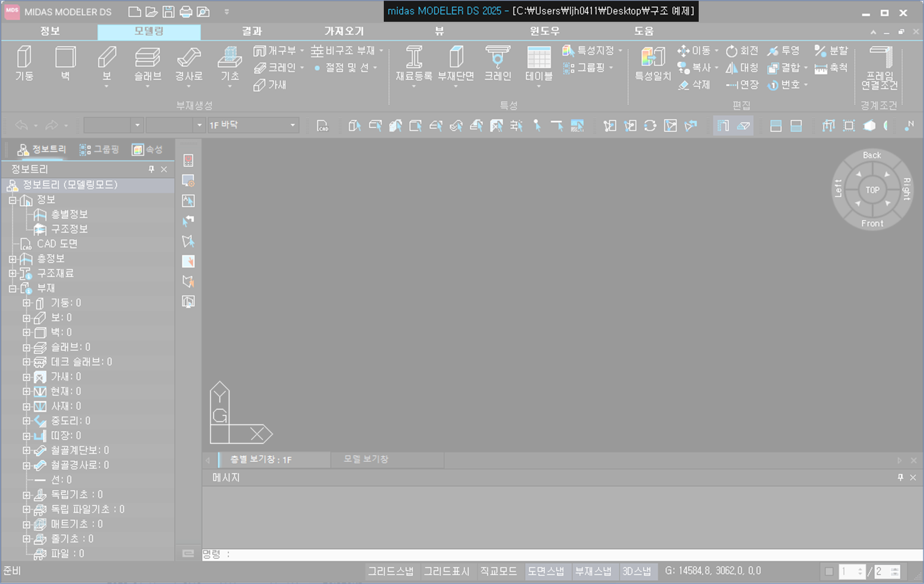This screenshot has width=924, height=584.
Task: Open the 가져오기 ribbon tab
Action: point(344,31)
